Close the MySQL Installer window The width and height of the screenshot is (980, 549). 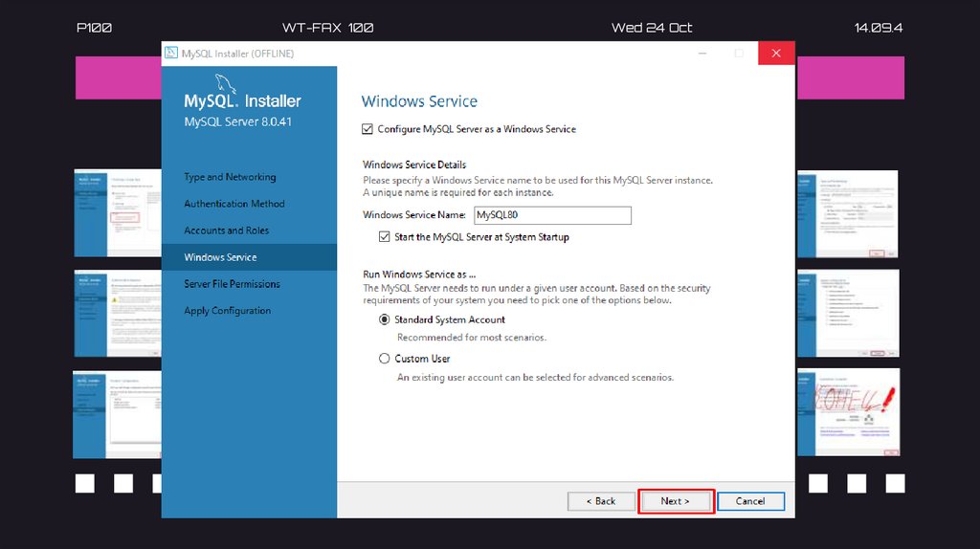(x=776, y=54)
